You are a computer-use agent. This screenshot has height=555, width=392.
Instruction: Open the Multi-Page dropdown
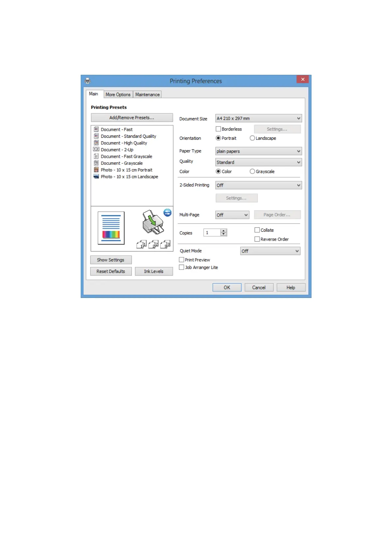[x=232, y=215]
